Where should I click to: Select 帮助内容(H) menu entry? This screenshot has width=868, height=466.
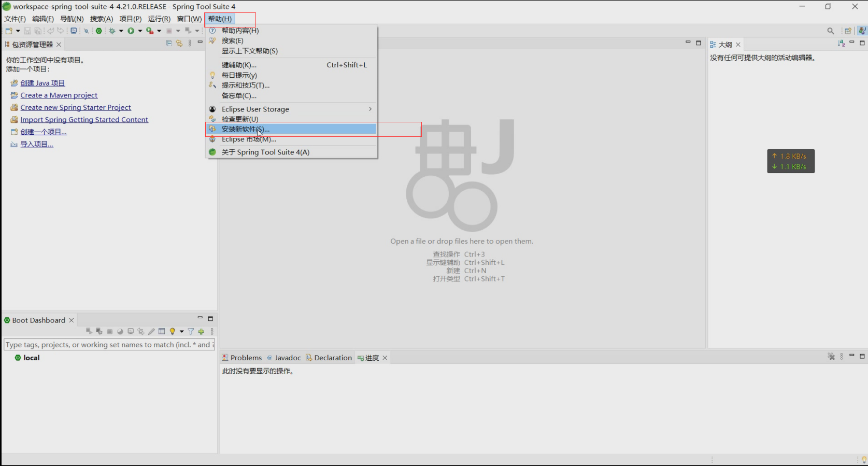(291, 31)
